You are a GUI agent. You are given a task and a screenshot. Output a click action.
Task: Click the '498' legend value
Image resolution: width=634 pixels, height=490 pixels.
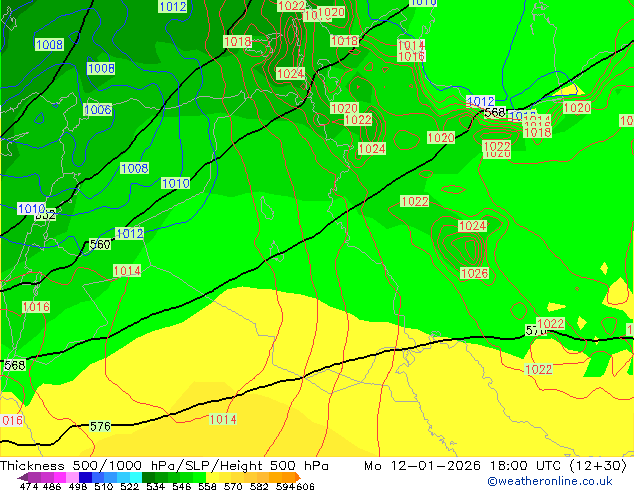[78, 486]
